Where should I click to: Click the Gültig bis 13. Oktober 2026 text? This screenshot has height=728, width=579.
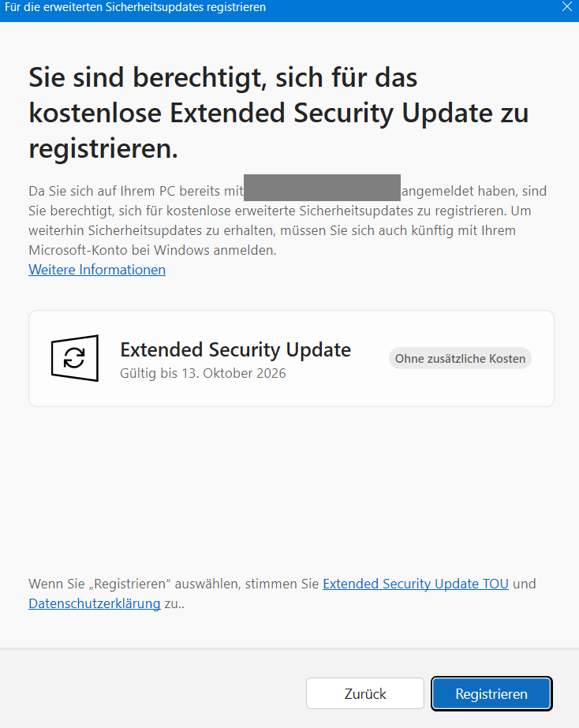[x=203, y=373]
